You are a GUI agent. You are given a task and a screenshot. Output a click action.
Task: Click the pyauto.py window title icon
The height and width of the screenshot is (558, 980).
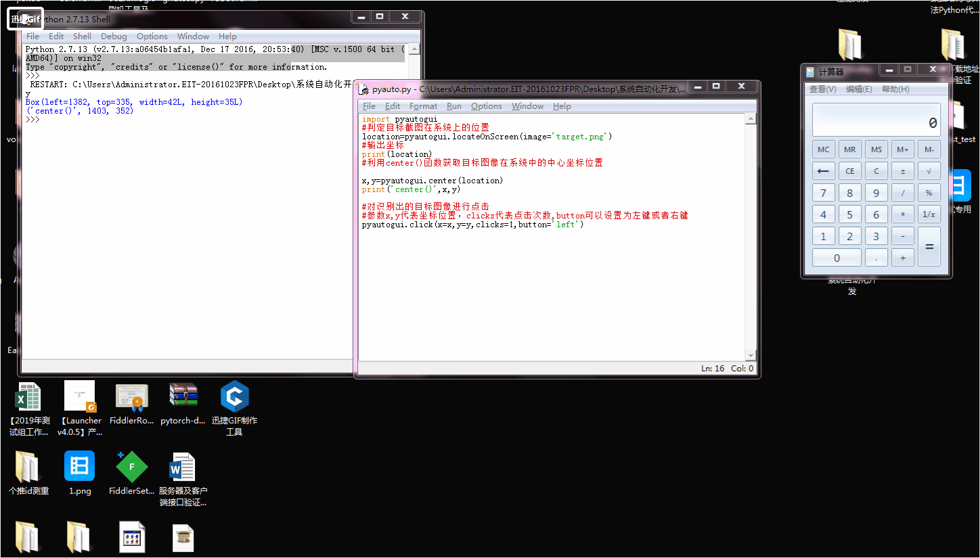coord(363,89)
